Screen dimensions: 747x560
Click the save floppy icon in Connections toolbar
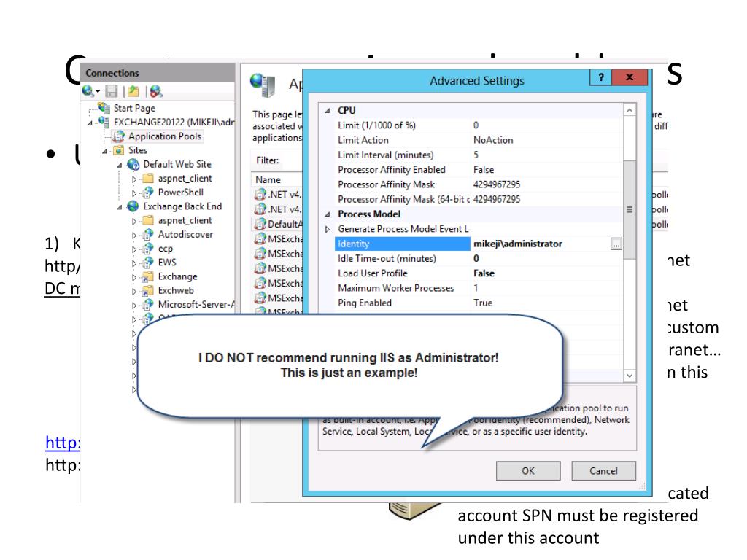point(112,91)
